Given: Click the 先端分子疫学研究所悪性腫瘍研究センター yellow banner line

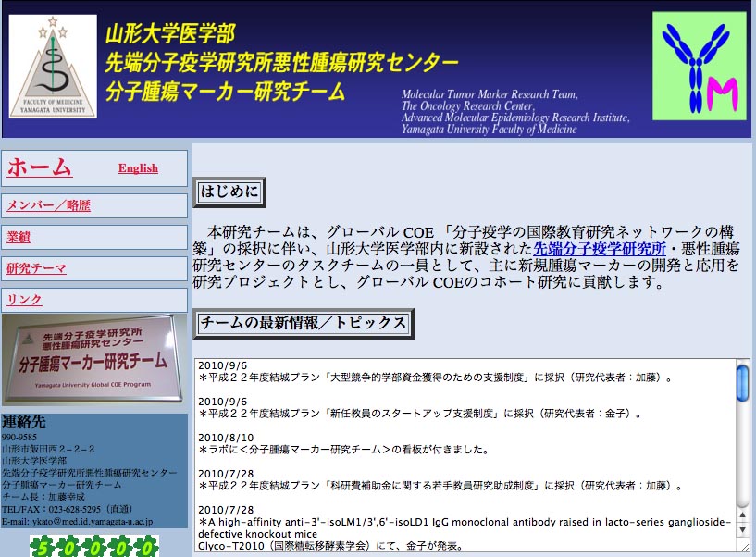Looking at the screenshot, I should pos(281,62).
